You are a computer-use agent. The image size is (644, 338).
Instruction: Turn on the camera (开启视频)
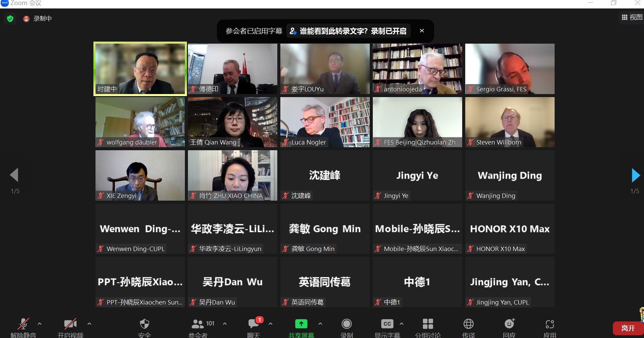click(70, 324)
